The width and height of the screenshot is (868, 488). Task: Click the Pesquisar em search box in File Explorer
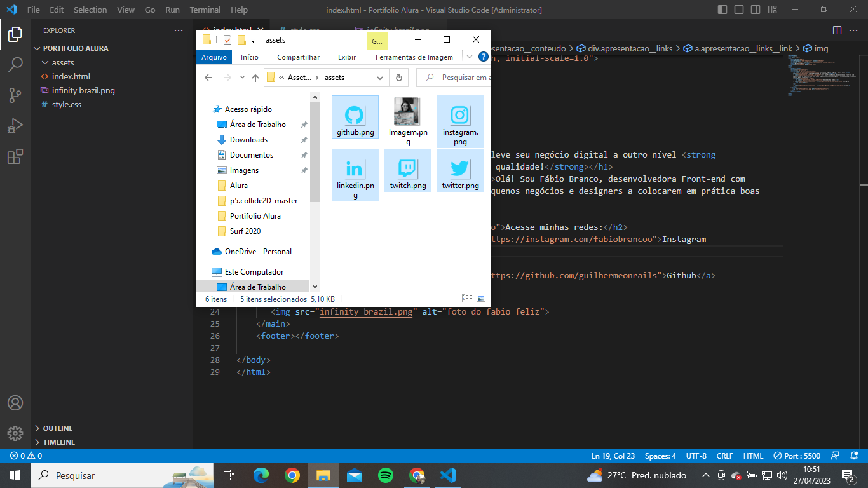[454, 78]
